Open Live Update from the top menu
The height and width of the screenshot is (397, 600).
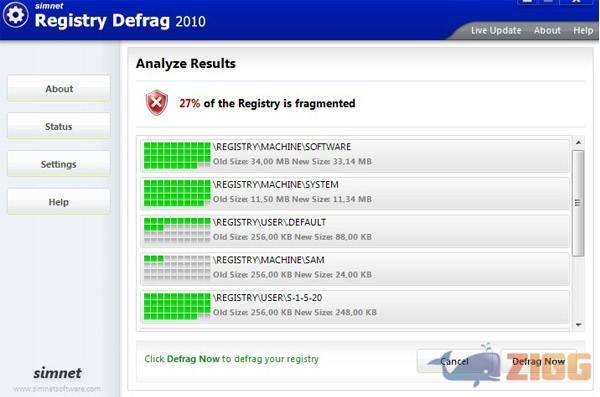tap(496, 30)
